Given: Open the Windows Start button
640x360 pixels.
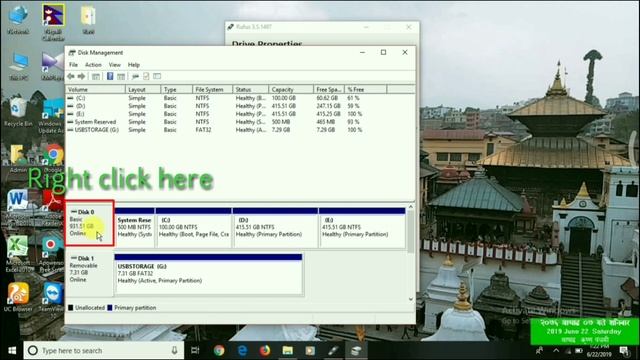Looking at the screenshot, I should [x=12, y=351].
